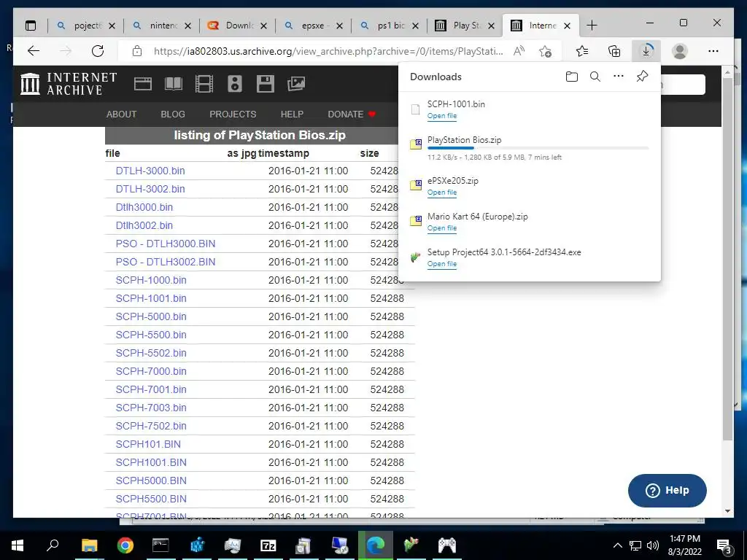Search downloads with magnifier icon

click(595, 77)
